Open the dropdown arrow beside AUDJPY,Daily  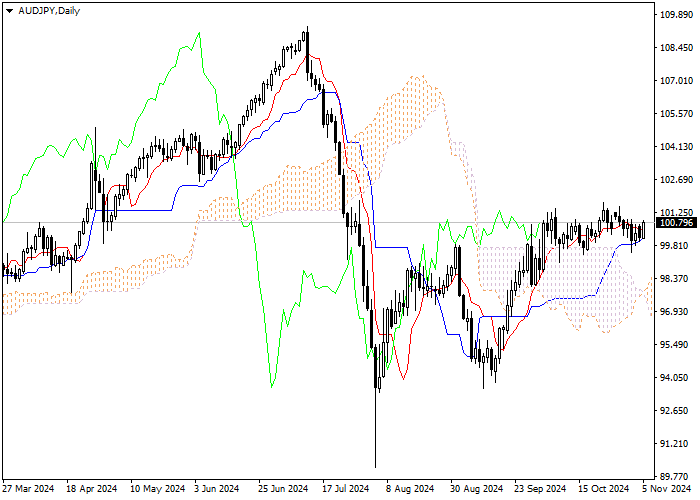[9, 11]
